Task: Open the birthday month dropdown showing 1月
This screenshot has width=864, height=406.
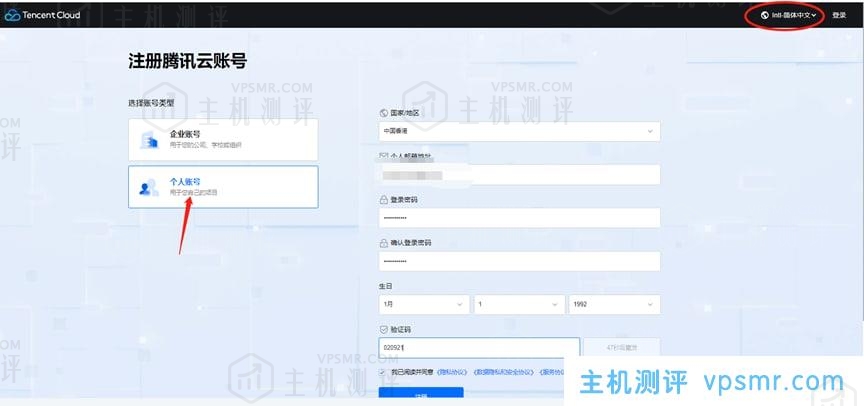Action: [x=424, y=304]
